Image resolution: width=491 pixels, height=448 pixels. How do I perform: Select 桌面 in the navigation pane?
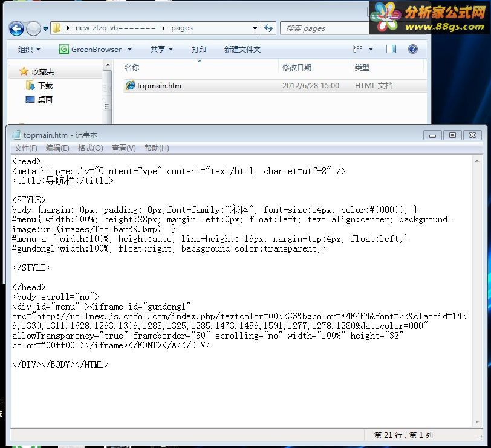click(45, 100)
